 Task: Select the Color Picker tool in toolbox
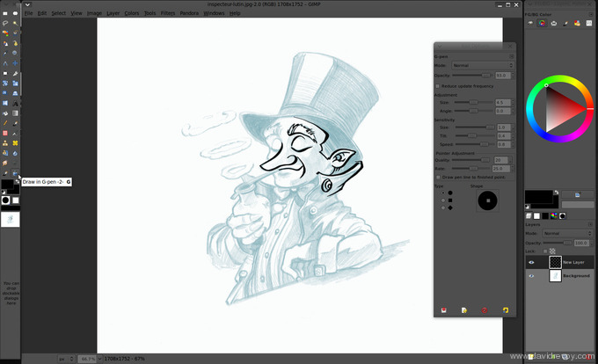pyautogui.click(x=5, y=54)
